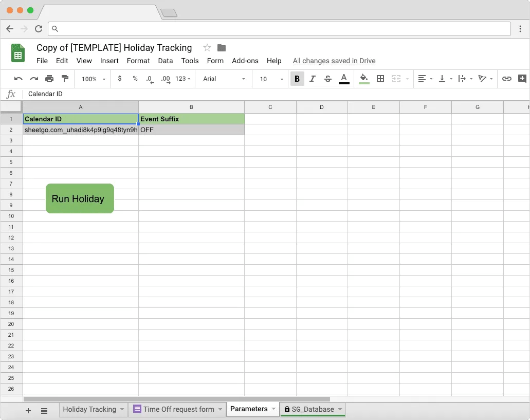Open the font family dropdown showing Arial
Image resolution: width=530 pixels, height=420 pixels.
tap(224, 79)
